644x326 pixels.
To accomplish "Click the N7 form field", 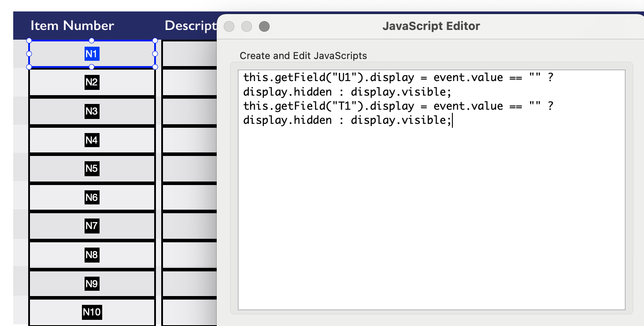I will (92, 226).
